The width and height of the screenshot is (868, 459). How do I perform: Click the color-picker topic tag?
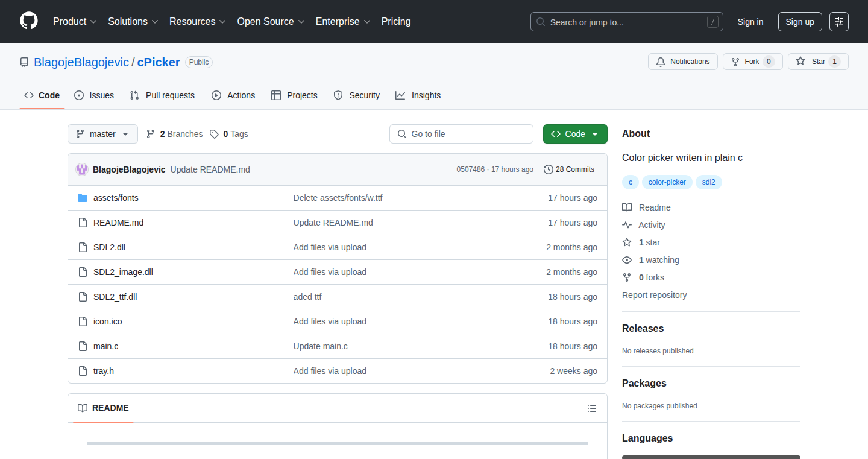(667, 182)
